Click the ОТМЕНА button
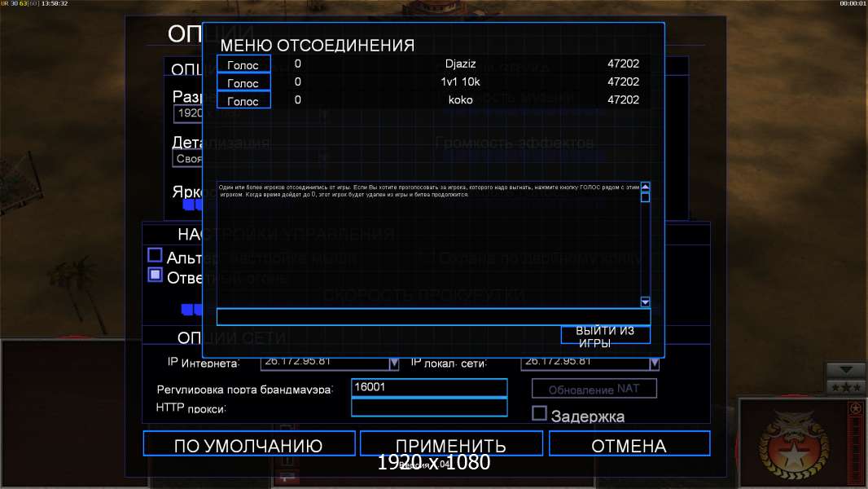This screenshot has height=489, width=868. click(x=629, y=444)
